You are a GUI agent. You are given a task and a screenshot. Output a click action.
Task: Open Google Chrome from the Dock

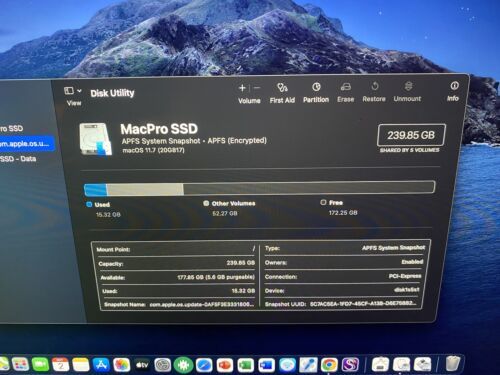[329, 364]
